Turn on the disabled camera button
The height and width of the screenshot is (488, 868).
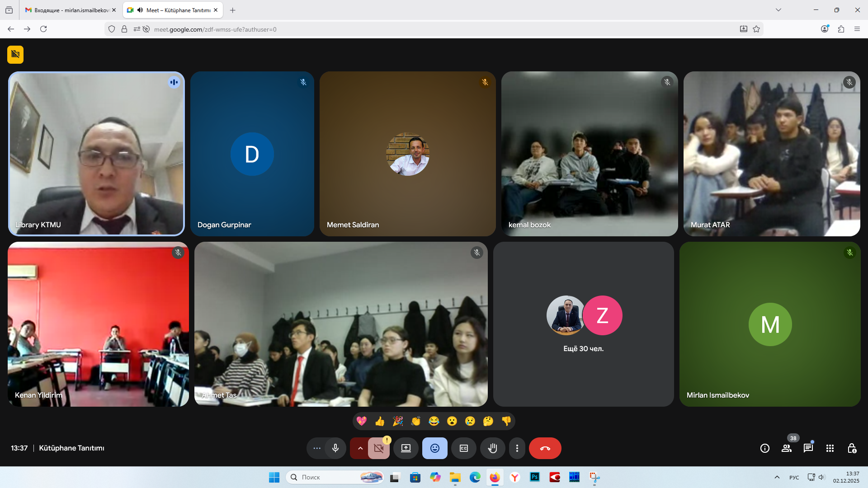pyautogui.click(x=379, y=448)
